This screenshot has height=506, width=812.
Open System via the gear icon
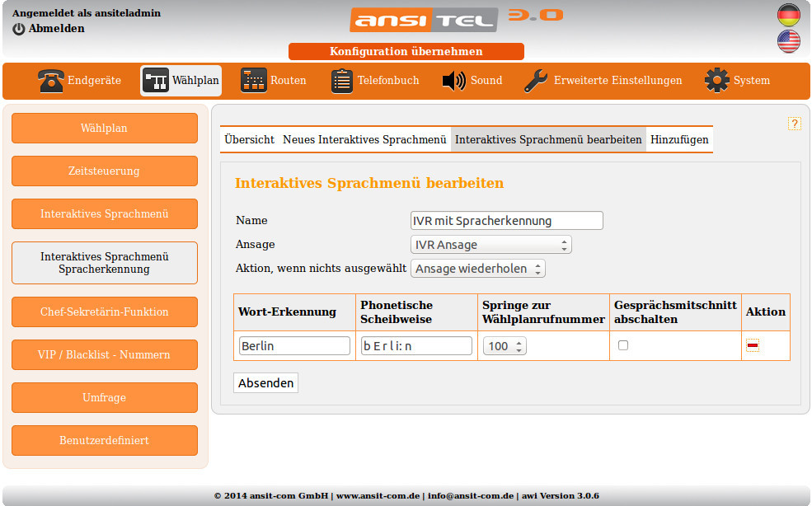point(716,81)
